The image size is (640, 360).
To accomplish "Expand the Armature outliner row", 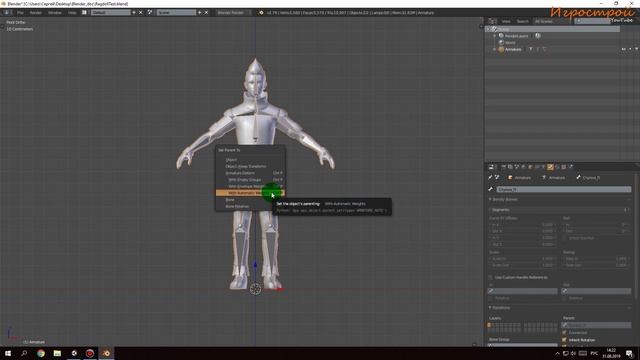I will (495, 49).
